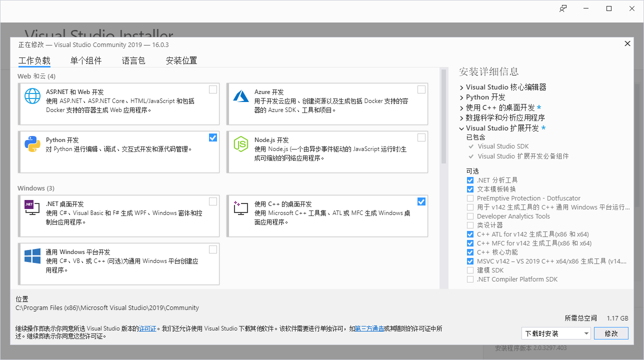Uncheck 文本模板转换 option
644x360 pixels.
470,189
